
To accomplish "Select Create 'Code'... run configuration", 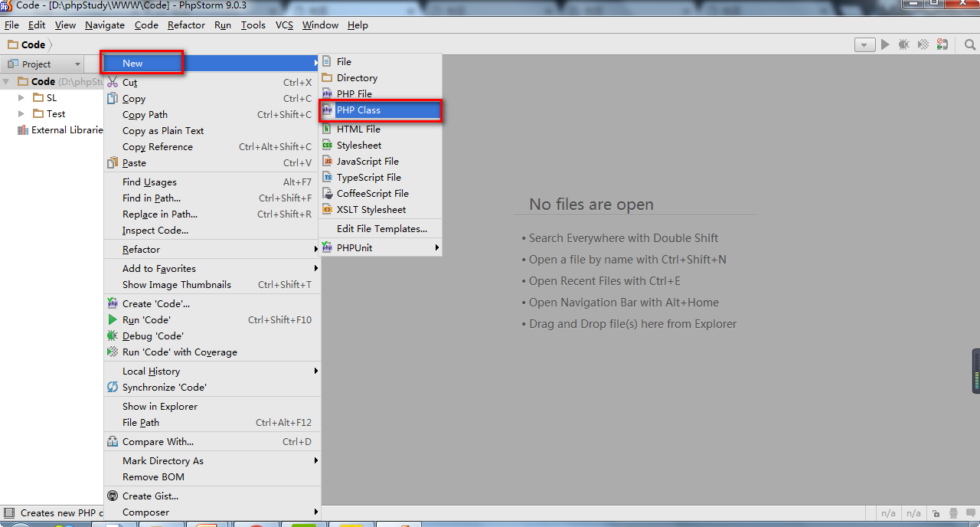I will click(212, 303).
